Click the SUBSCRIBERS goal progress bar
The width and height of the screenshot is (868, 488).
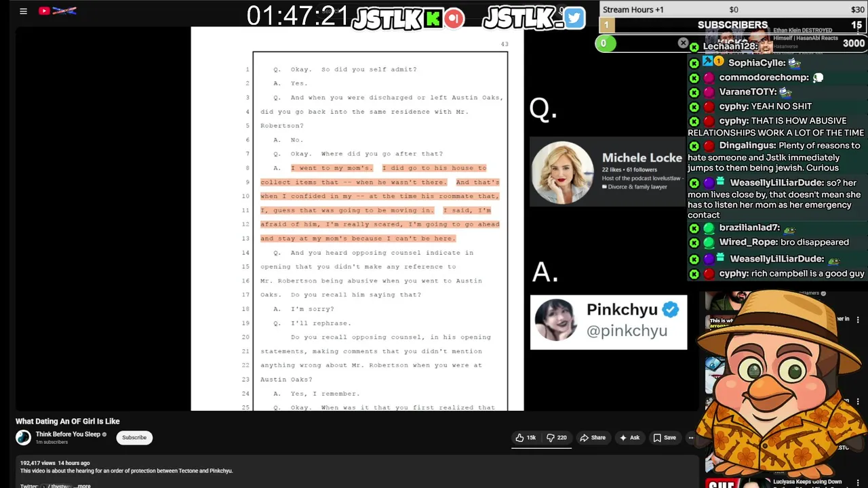733,25
